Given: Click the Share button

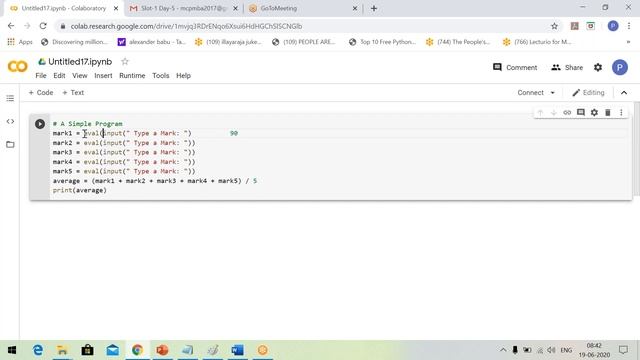Looking at the screenshot, I should [567, 67].
